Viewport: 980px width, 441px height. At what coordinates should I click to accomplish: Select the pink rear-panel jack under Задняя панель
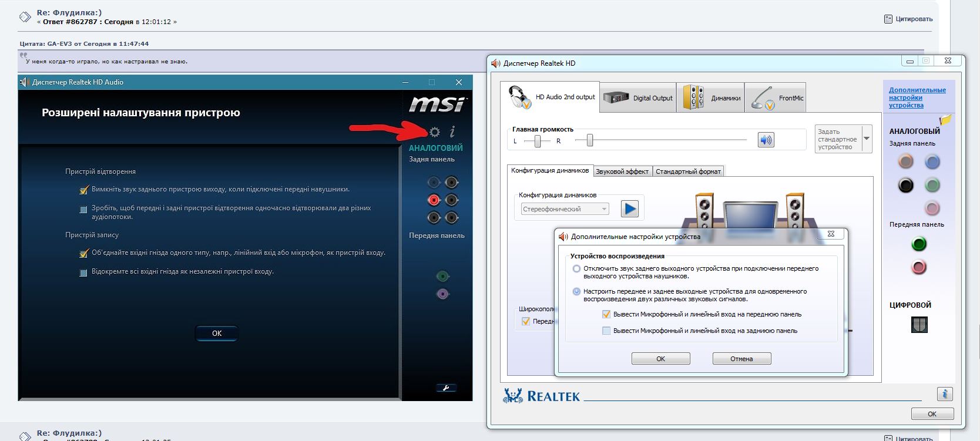pyautogui.click(x=932, y=208)
